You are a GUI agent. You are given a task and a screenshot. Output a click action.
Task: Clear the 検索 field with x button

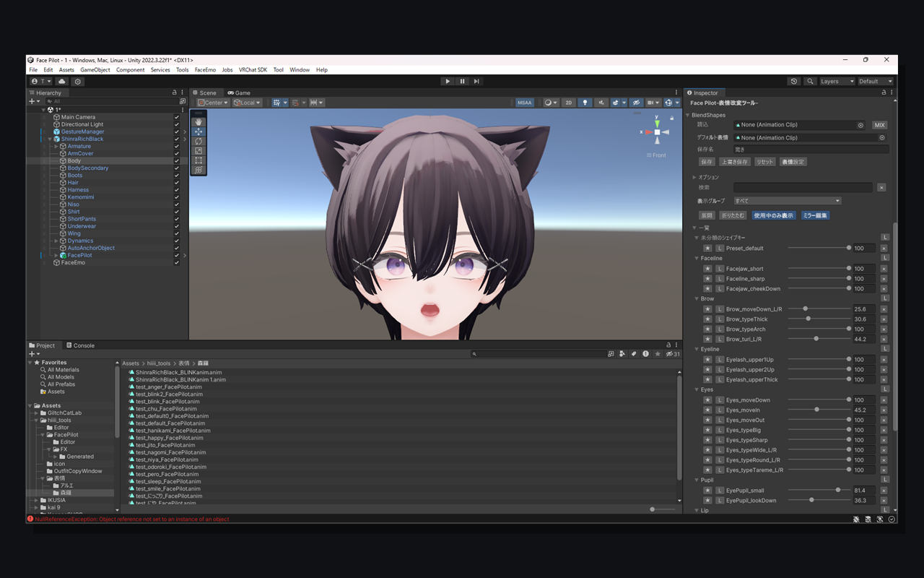click(x=881, y=188)
